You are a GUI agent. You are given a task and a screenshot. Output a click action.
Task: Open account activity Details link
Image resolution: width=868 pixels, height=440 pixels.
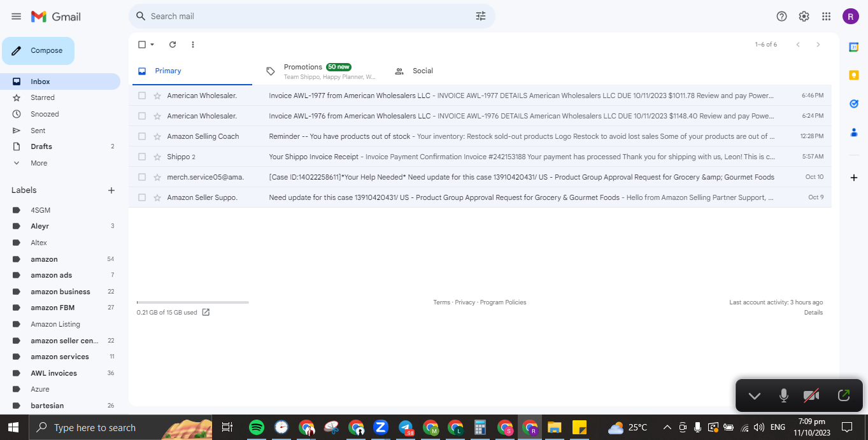pos(813,313)
